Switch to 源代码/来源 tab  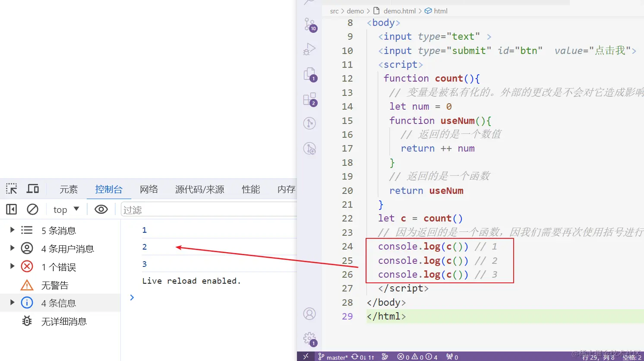coord(200,189)
